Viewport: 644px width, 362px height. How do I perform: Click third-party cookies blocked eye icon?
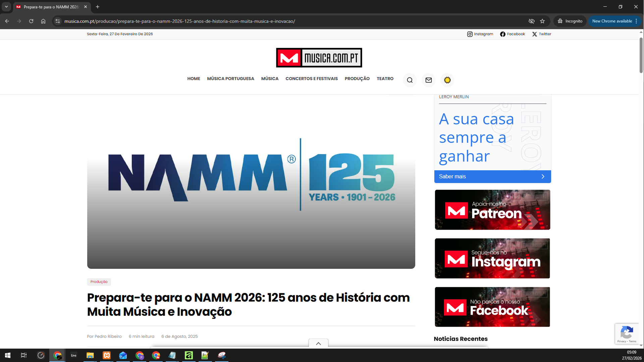[x=531, y=21]
